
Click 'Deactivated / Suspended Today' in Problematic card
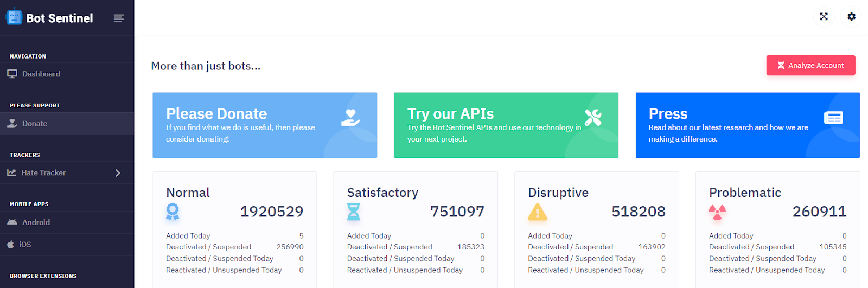tap(763, 258)
